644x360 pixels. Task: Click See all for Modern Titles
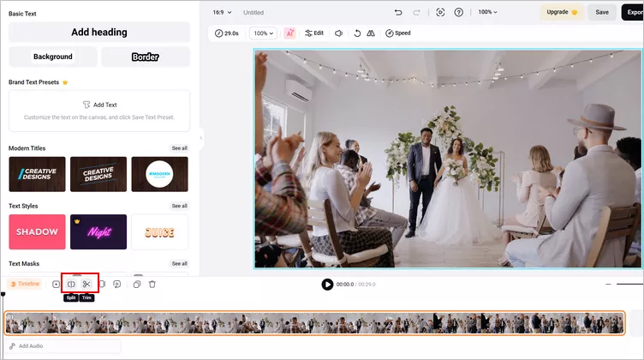[180, 148]
